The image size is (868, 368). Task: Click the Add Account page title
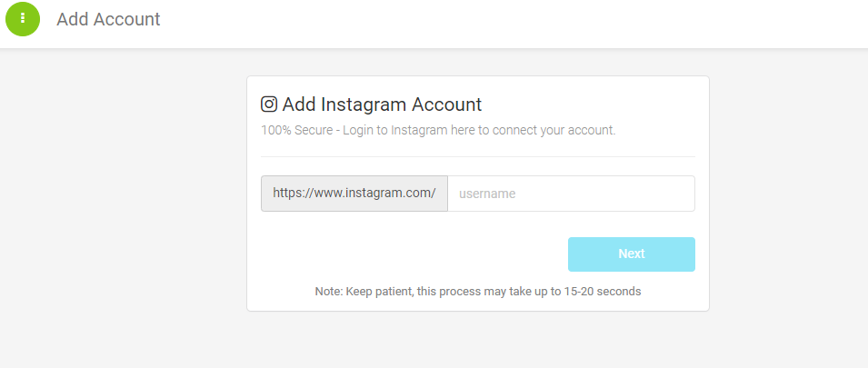coord(108,19)
